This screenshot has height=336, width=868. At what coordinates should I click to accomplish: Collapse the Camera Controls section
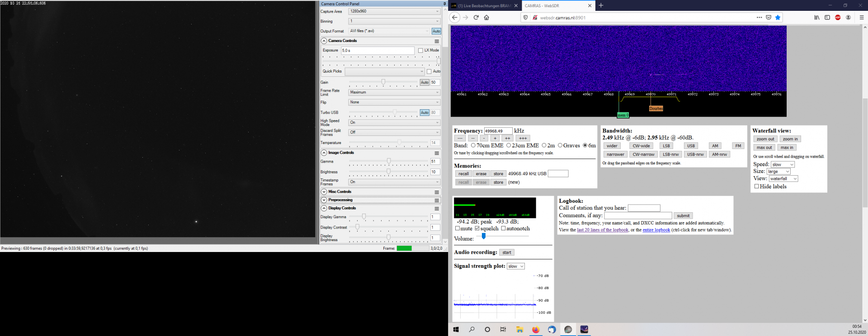[324, 41]
